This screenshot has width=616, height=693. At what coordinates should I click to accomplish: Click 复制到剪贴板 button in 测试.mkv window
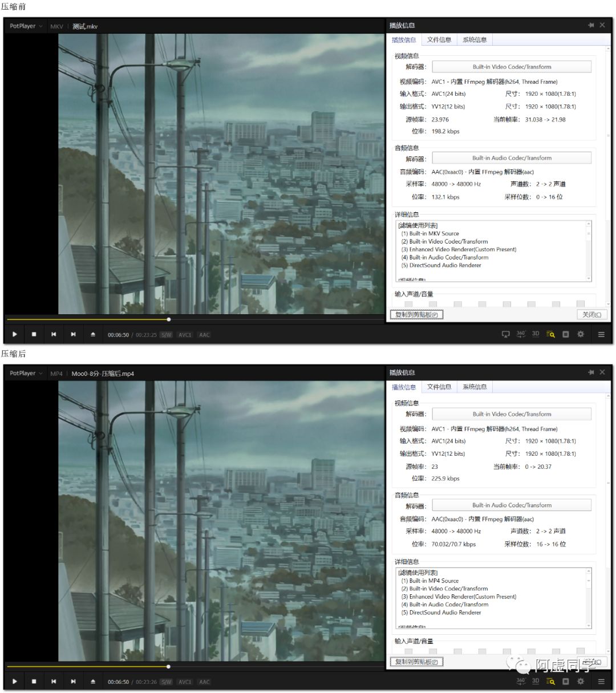point(416,315)
